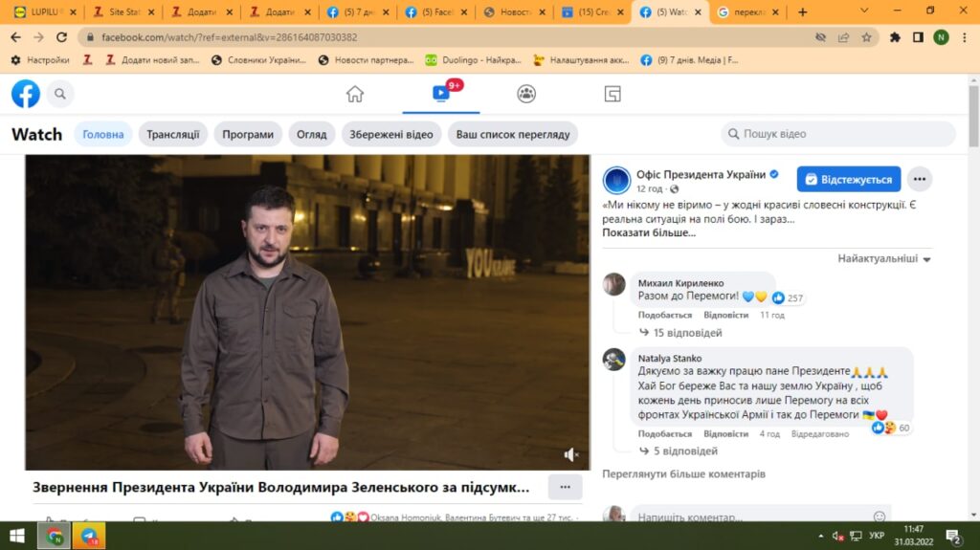Click Показати більше link in post description

tap(649, 232)
